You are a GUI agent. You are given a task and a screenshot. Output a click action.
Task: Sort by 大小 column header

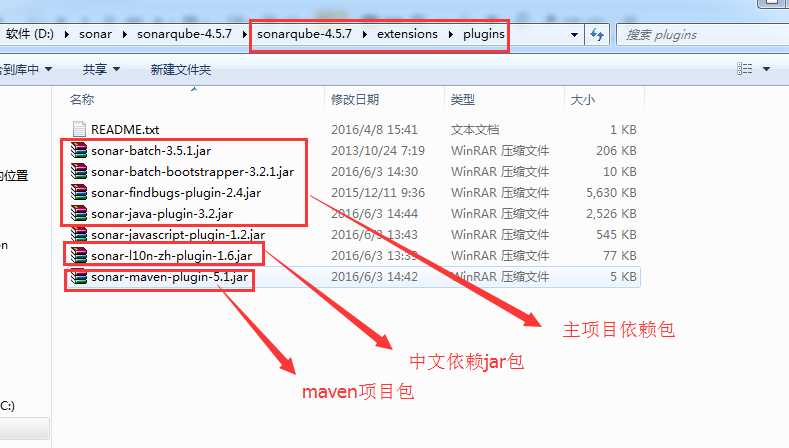pos(582,99)
